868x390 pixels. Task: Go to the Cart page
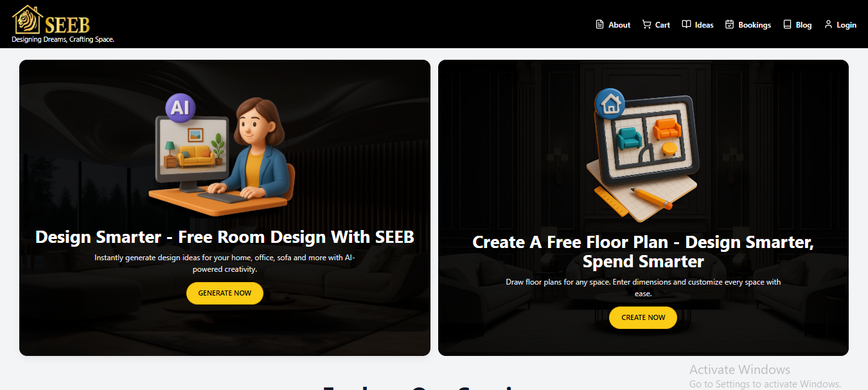pyautogui.click(x=662, y=25)
